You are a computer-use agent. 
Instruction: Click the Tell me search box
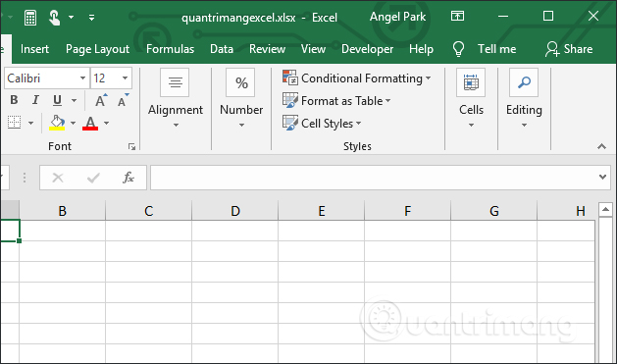pyautogui.click(x=496, y=49)
